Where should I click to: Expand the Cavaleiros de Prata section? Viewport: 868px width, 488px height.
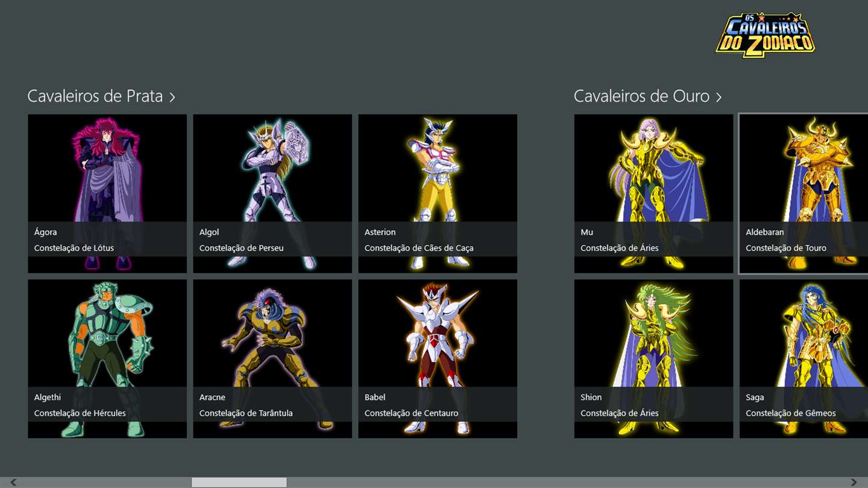(x=101, y=96)
